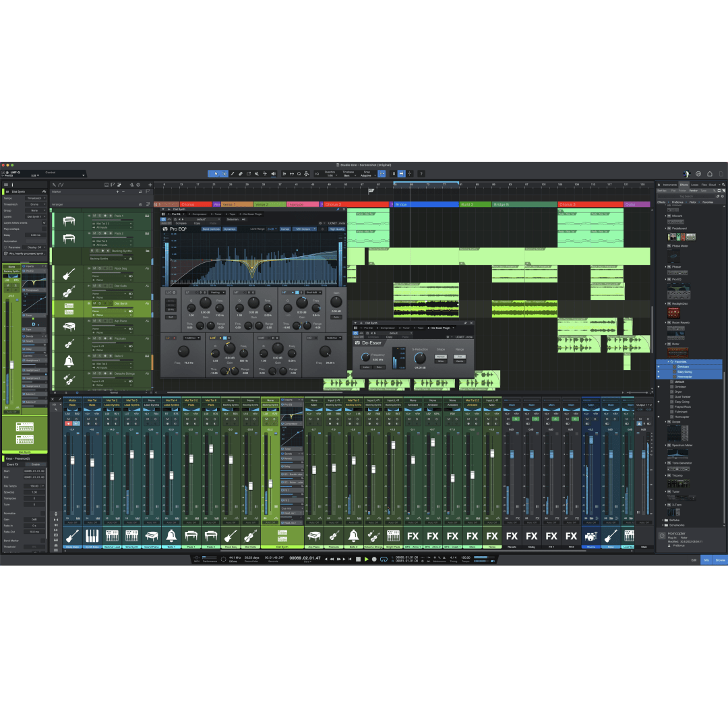Expand the Phaser effect entry
The width and height of the screenshot is (728, 728).
tap(665, 267)
